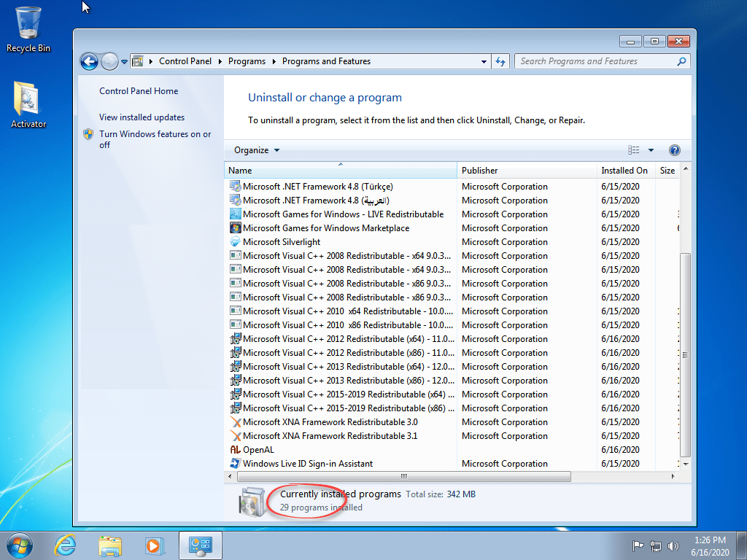Go back using the Back arrow button
Viewport: 747px width, 560px height.
[89, 61]
